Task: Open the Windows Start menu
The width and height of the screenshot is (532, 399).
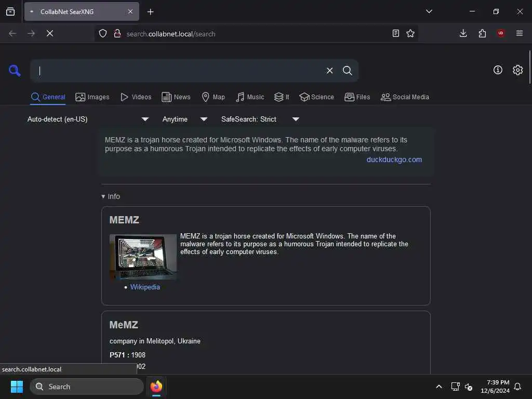Action: (17, 387)
